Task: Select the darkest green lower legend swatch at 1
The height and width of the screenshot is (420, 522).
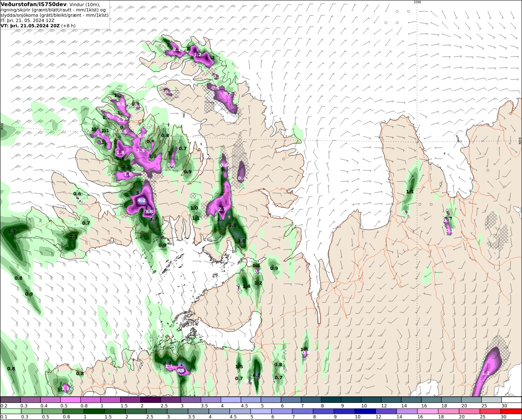Action: tap(95, 411)
